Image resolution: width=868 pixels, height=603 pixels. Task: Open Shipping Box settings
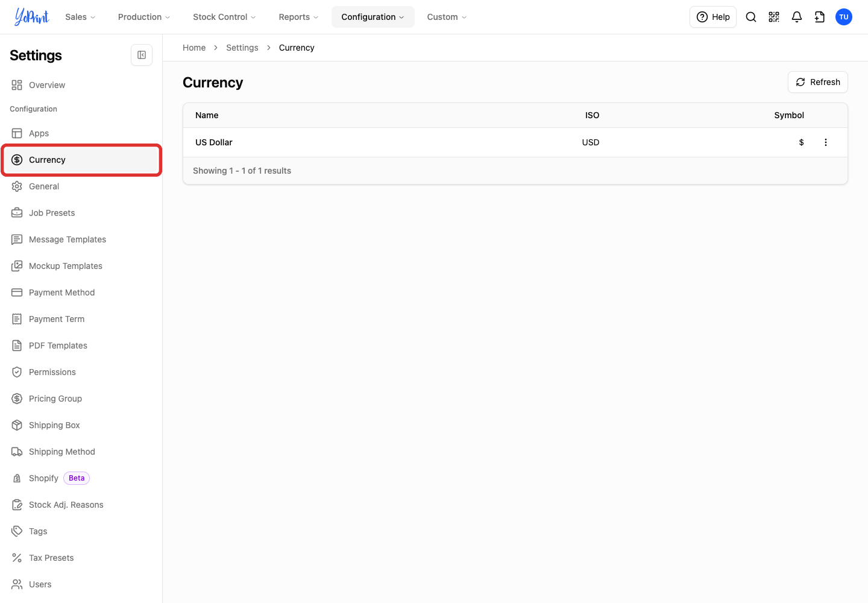click(x=81, y=425)
